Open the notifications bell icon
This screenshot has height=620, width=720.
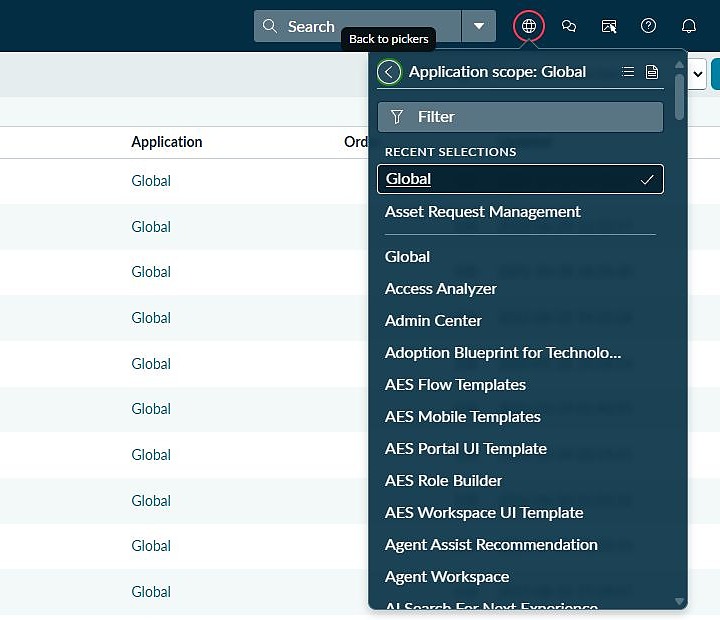click(688, 26)
